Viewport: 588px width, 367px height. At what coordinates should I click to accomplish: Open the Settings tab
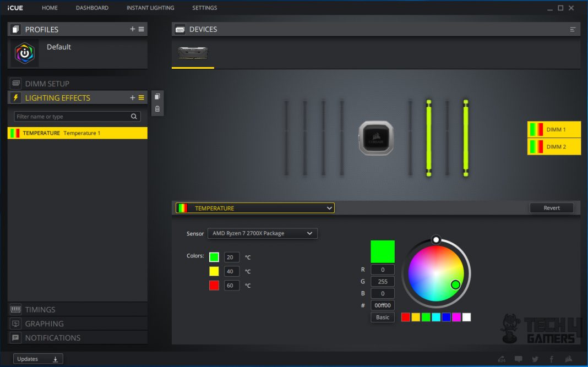pos(205,8)
